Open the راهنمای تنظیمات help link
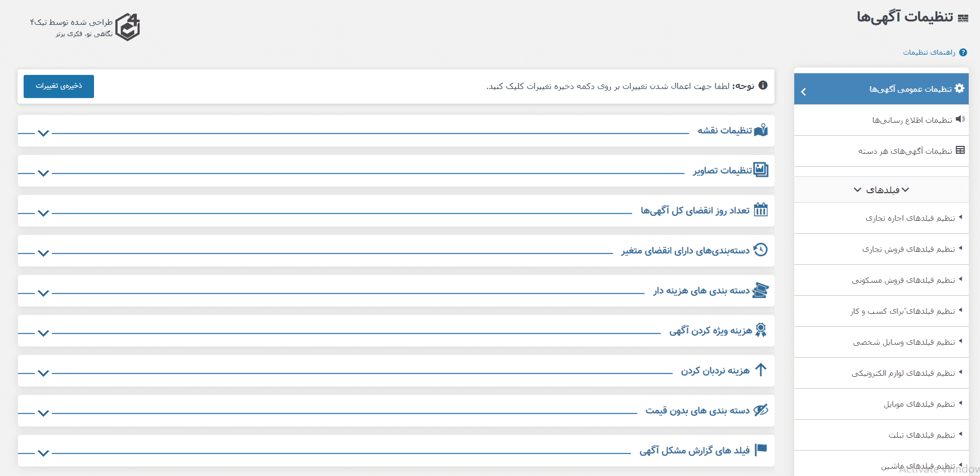The height and width of the screenshot is (476, 980). [x=929, y=52]
